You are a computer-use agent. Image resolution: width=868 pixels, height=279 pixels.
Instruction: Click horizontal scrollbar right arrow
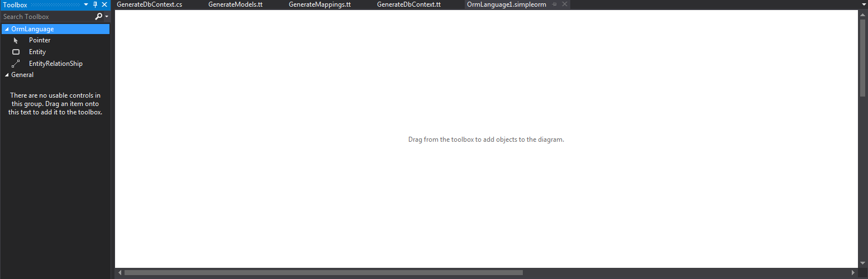click(x=853, y=273)
